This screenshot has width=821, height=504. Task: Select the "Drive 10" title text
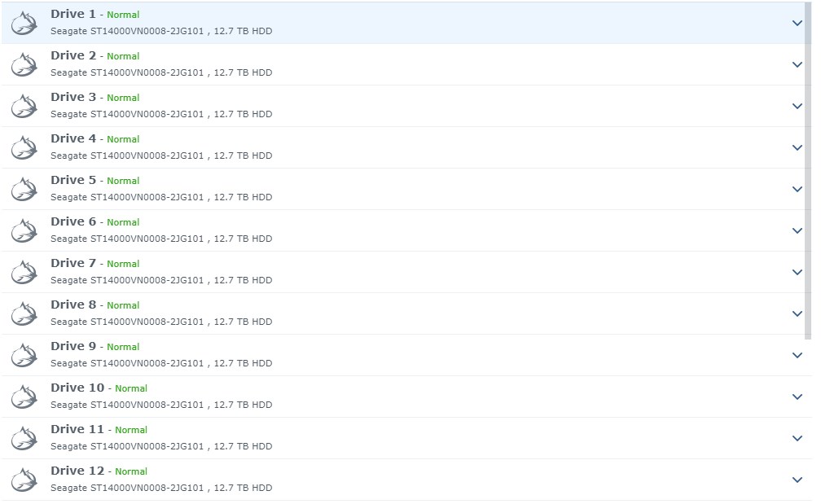tap(77, 388)
